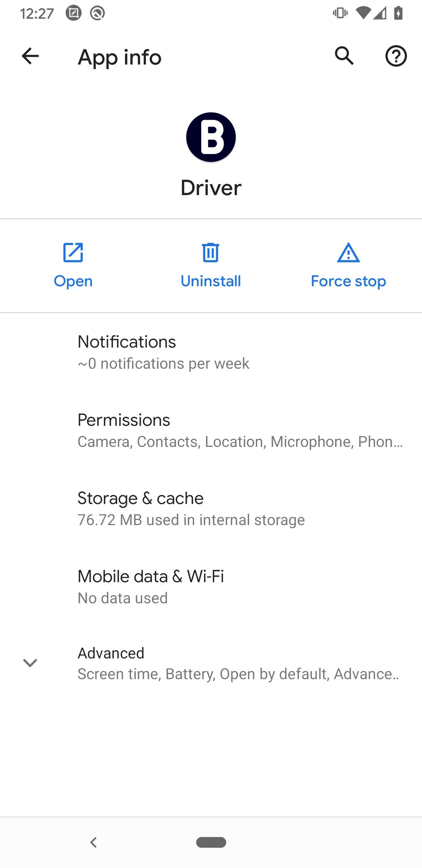Tap the back arrow in App info header

(30, 56)
